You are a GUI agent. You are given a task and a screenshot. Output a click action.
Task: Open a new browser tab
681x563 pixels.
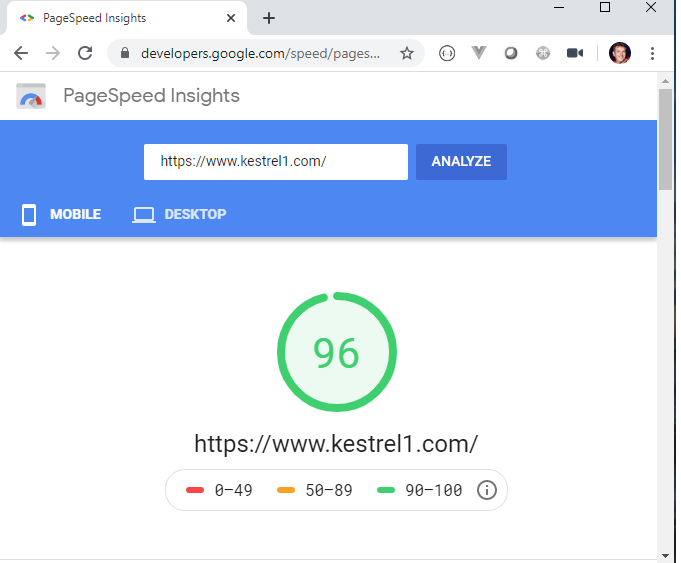click(x=269, y=18)
